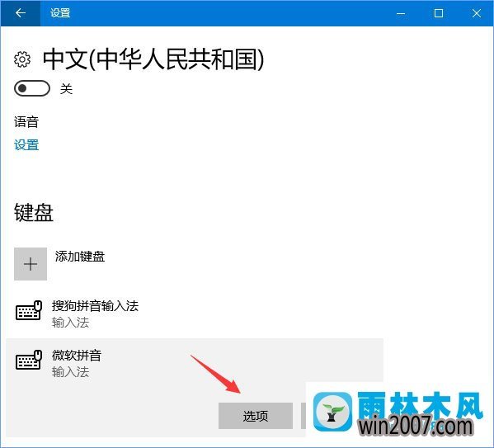
Task: Click the plus icon to add keyboard
Action: click(x=31, y=264)
